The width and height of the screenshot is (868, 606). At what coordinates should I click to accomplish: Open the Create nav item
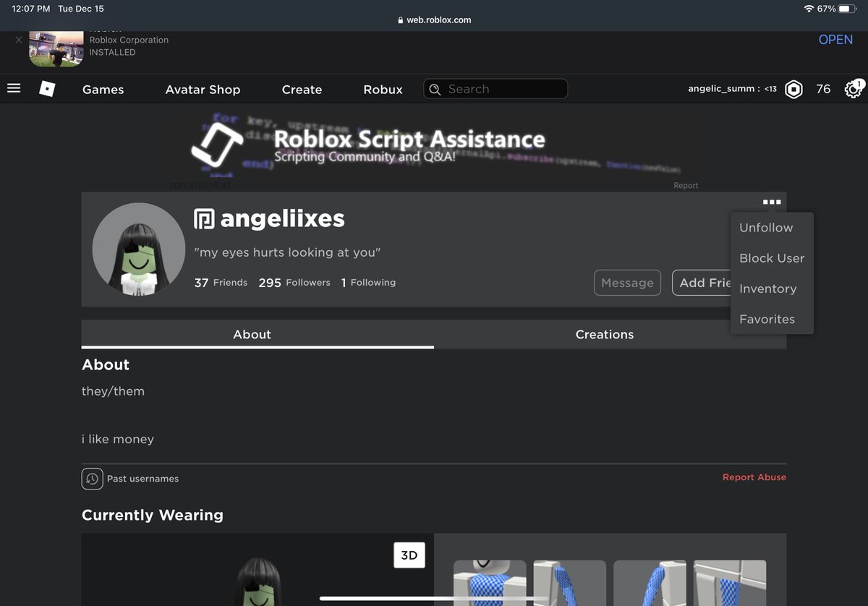[302, 90]
